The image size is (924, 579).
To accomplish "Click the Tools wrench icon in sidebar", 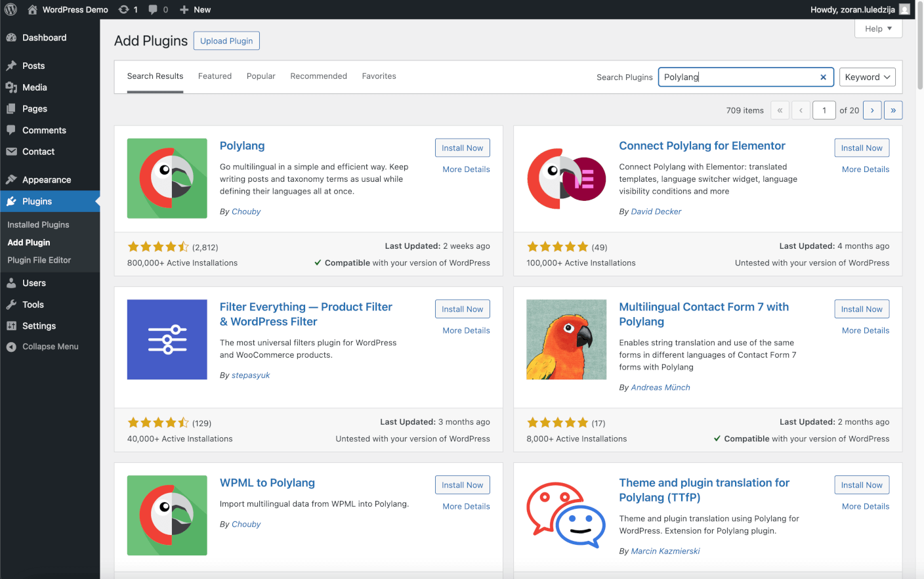I will (11, 305).
